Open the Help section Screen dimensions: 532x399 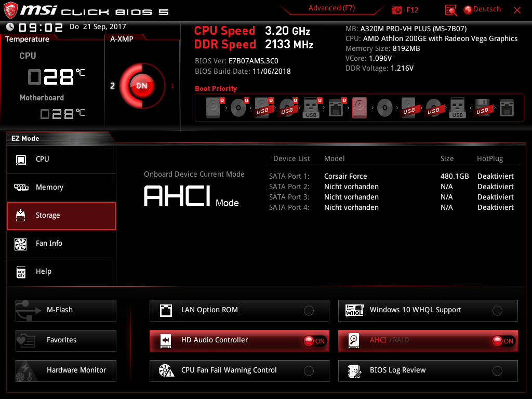tap(61, 272)
